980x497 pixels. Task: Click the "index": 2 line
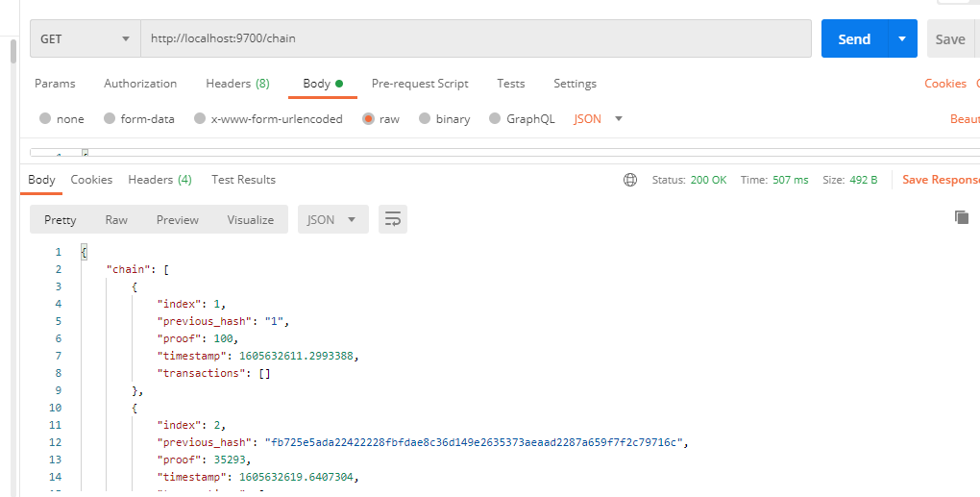[191, 425]
